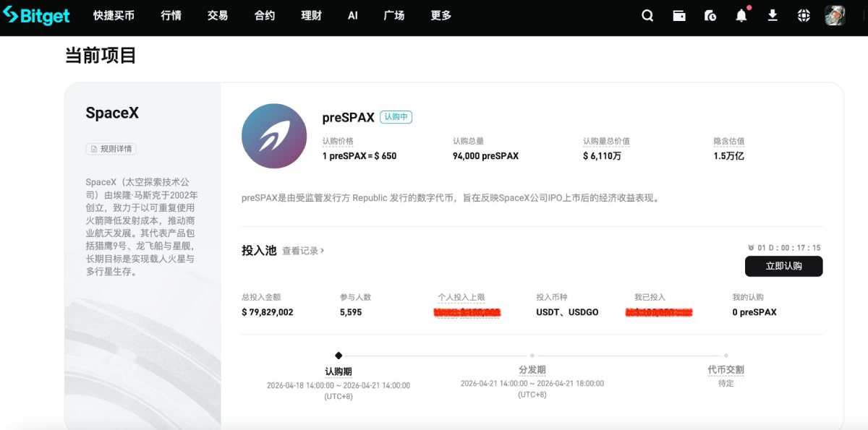Click the 认购期 timeline progress marker
This screenshot has width=868, height=430.
pyautogui.click(x=337, y=355)
